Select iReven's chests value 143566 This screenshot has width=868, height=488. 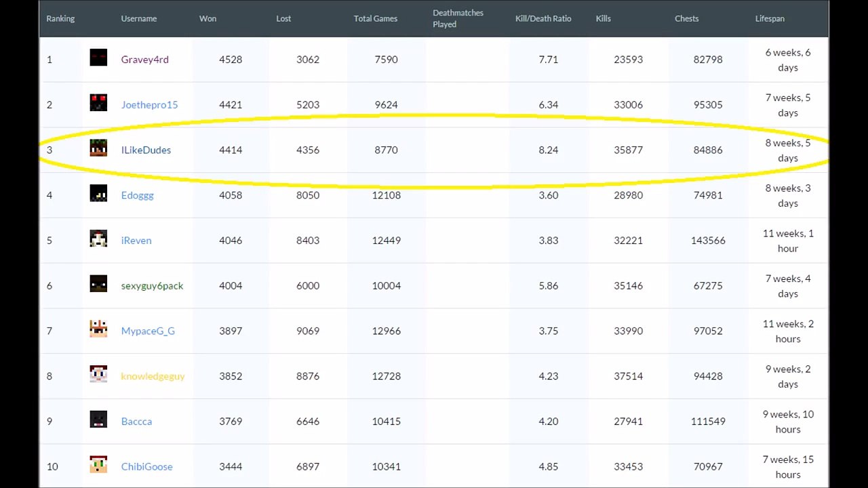pyautogui.click(x=708, y=241)
